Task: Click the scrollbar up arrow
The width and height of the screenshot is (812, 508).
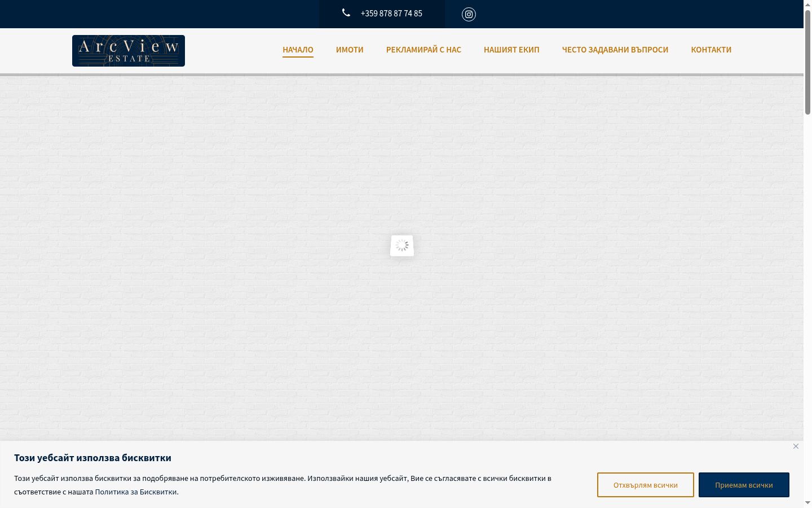Action: click(807, 5)
